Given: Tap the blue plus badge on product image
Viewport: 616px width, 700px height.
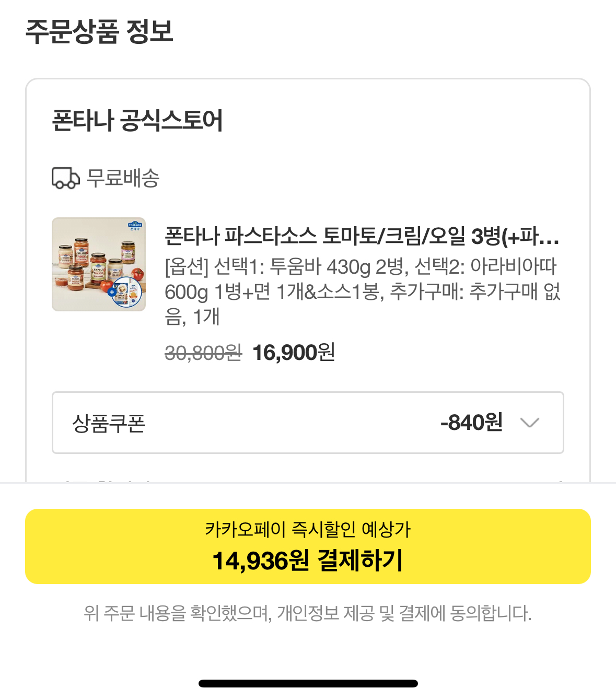Looking at the screenshot, I should (x=111, y=292).
